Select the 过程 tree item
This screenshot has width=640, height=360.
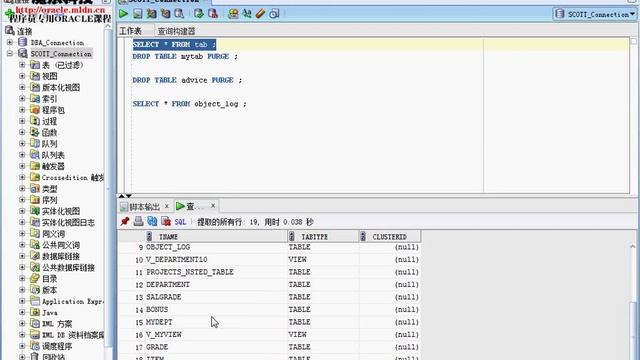click(x=49, y=121)
